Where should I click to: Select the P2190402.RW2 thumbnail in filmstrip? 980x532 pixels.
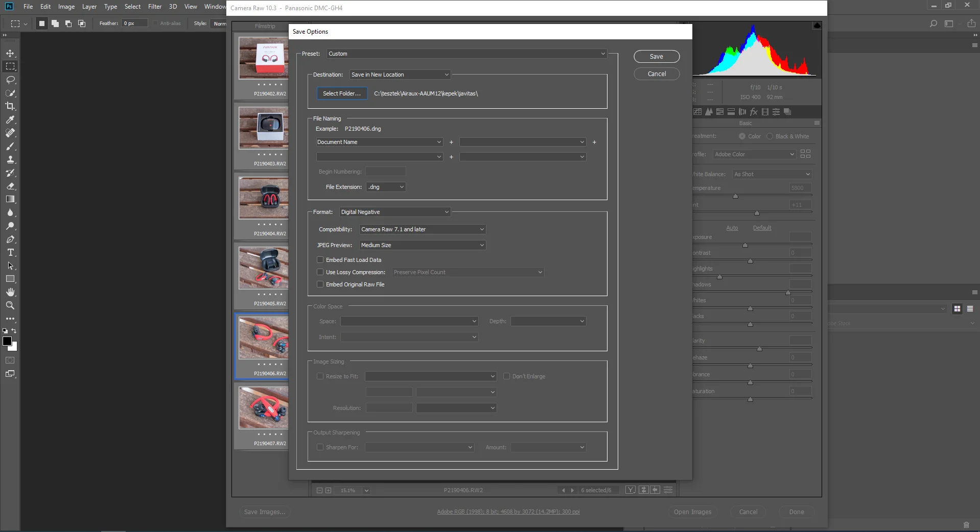tap(264, 58)
